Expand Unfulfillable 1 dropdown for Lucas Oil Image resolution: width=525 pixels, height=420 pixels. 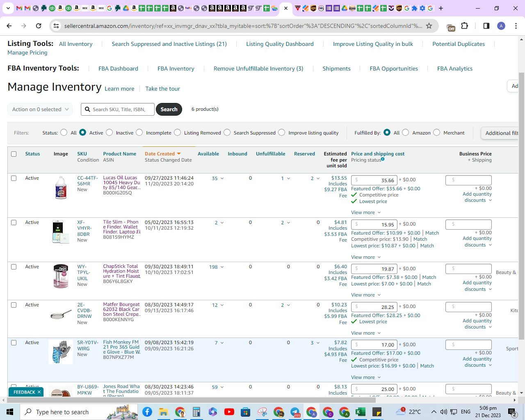[x=288, y=178]
